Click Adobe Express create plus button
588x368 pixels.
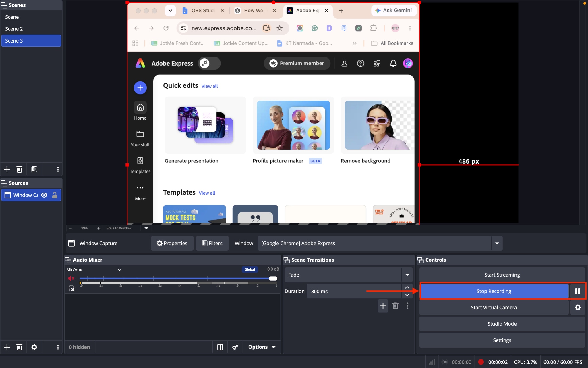coord(140,88)
